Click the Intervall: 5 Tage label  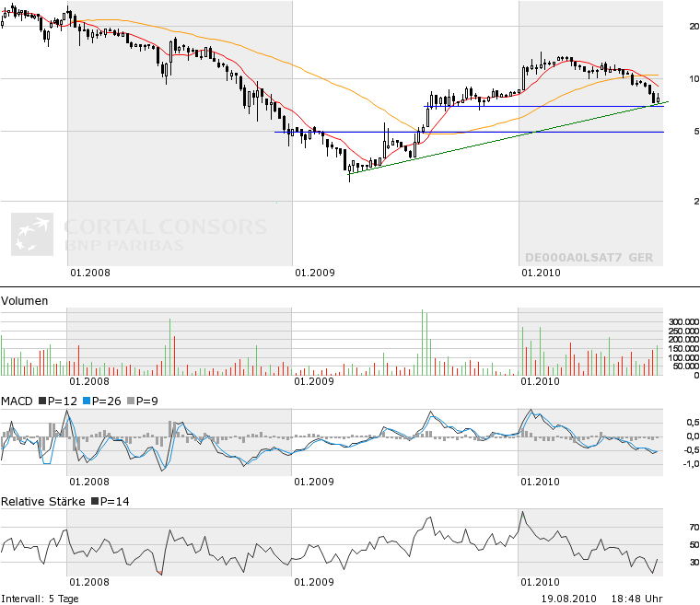click(x=40, y=598)
